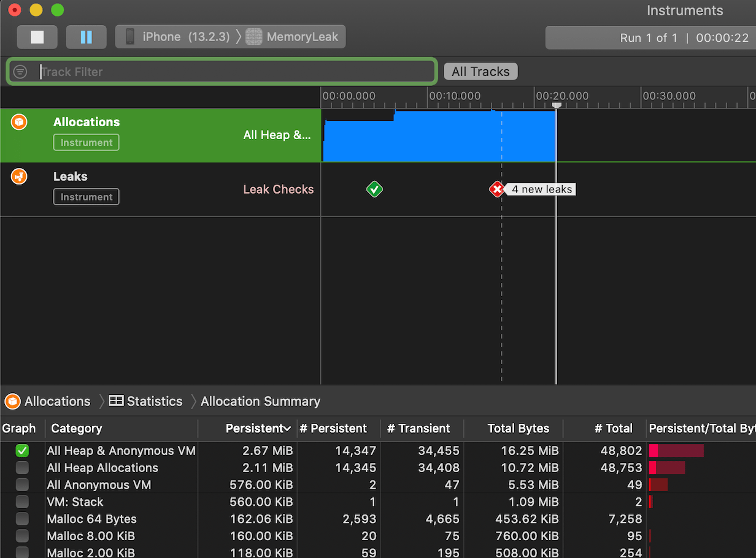The image size is (756, 558).
Task: Click the blue allocations graph area
Action: point(439,136)
